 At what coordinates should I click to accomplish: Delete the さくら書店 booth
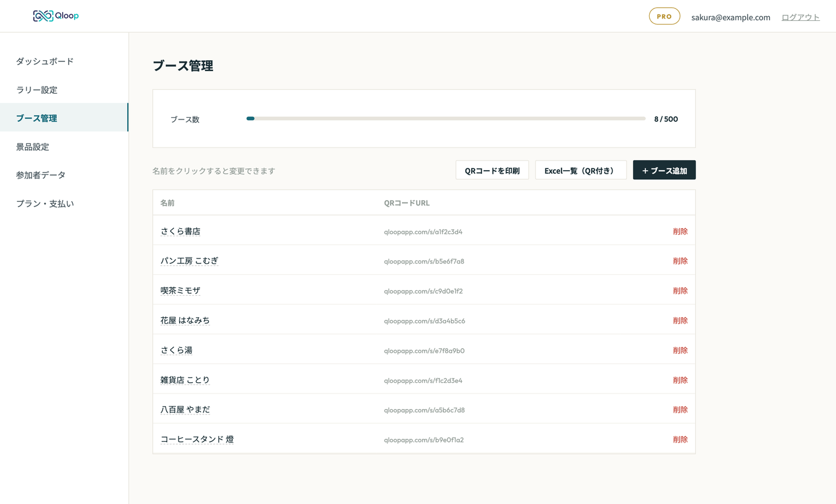coord(680,232)
